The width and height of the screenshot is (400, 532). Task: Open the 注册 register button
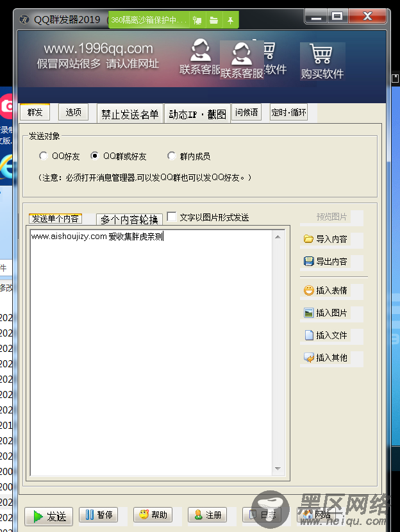pos(207,515)
